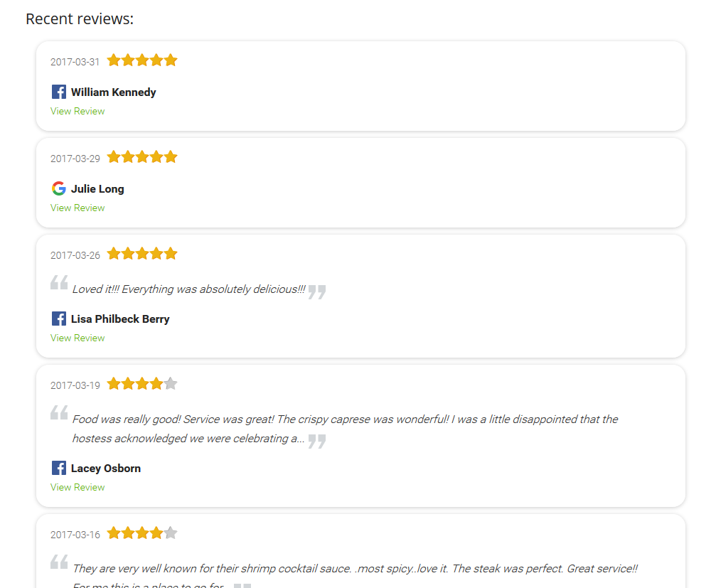Click the star rating on 2017-03-26 review
Screen dimensions: 716x588
tap(142, 254)
